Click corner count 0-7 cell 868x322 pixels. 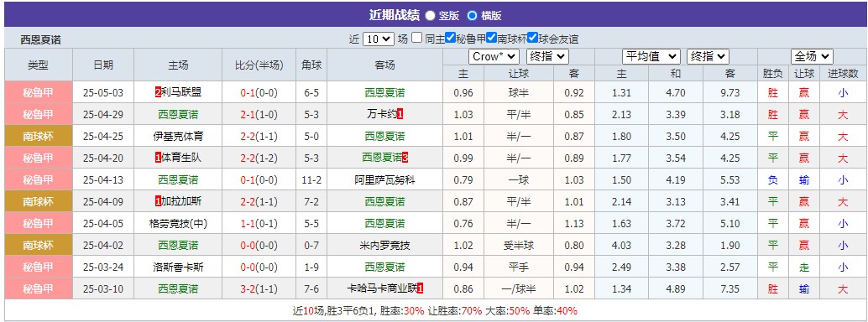click(311, 245)
